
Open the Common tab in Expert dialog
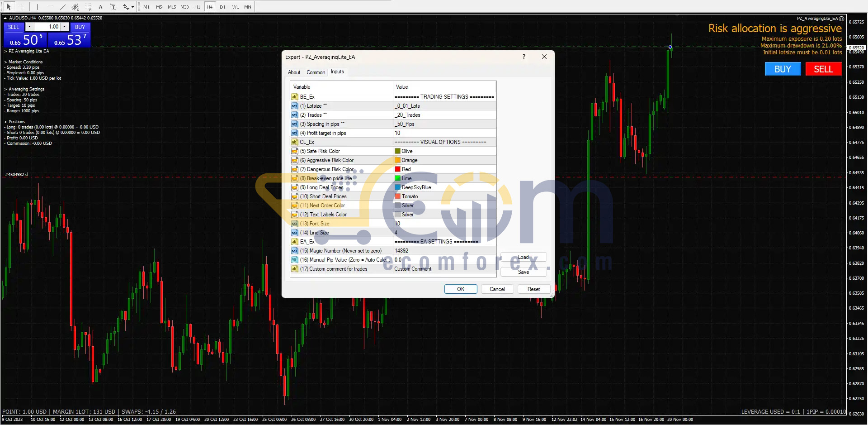point(316,72)
